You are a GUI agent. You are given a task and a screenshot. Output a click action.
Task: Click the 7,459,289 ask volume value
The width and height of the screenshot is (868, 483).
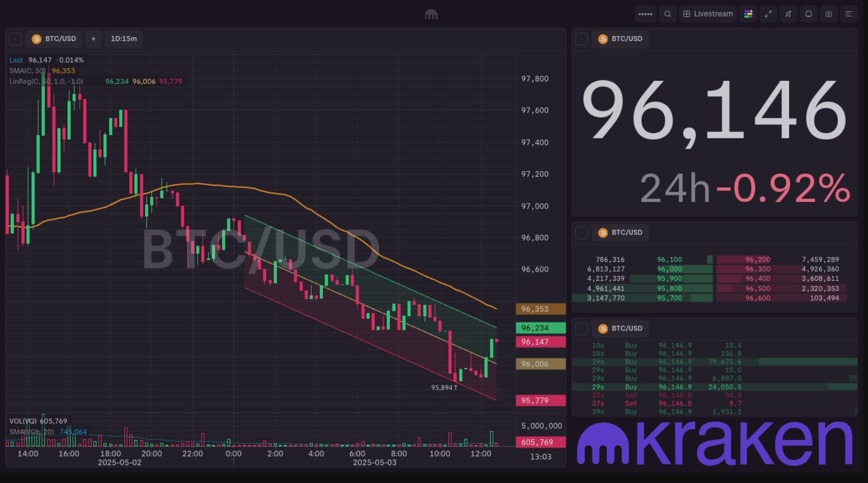point(820,260)
